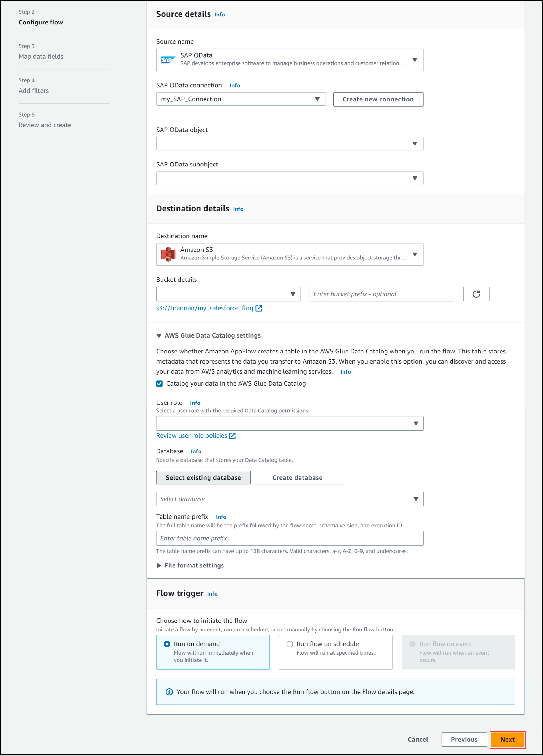This screenshot has height=756, width=543.
Task: Click info circle icon in flow notice
Action: [x=169, y=692]
